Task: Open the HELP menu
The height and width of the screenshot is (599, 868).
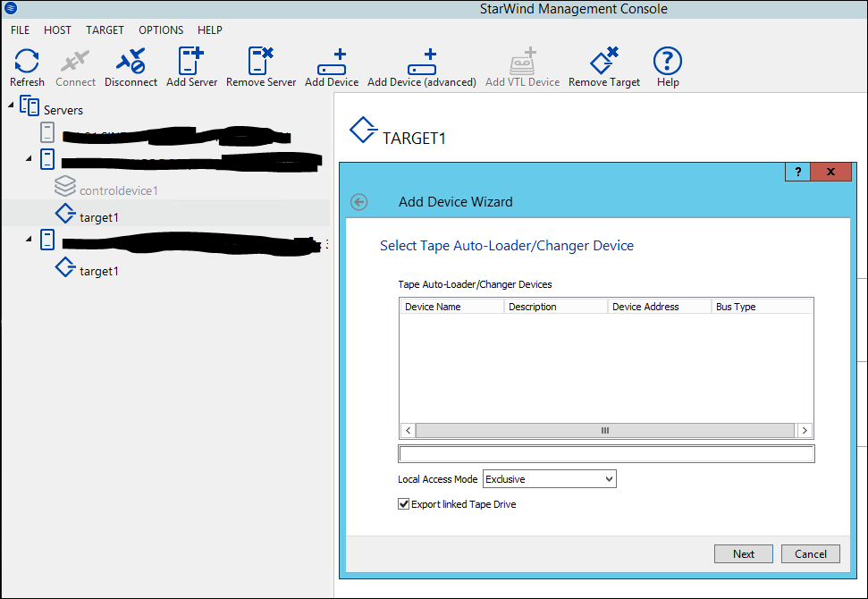Action: pyautogui.click(x=210, y=30)
